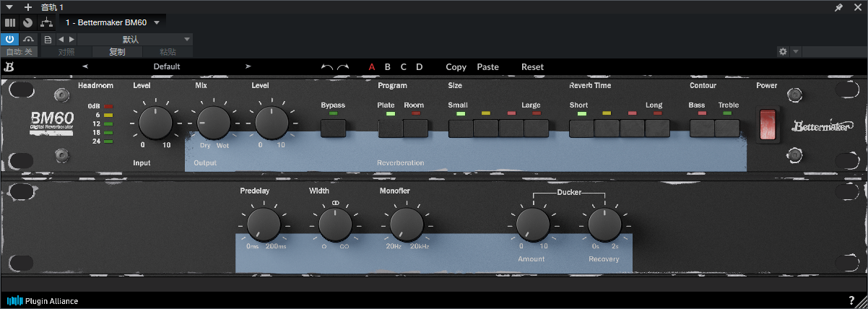This screenshot has width=868, height=309.
Task: Switch to settings slot D
Action: pos(420,67)
